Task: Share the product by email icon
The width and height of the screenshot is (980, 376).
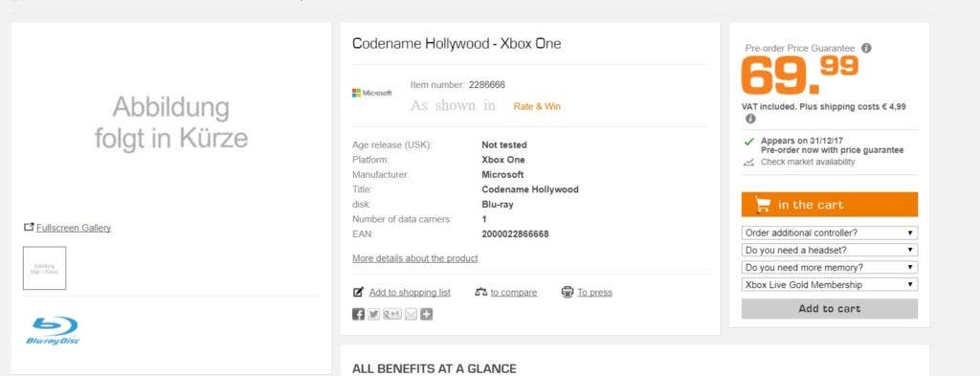Action: [411, 314]
